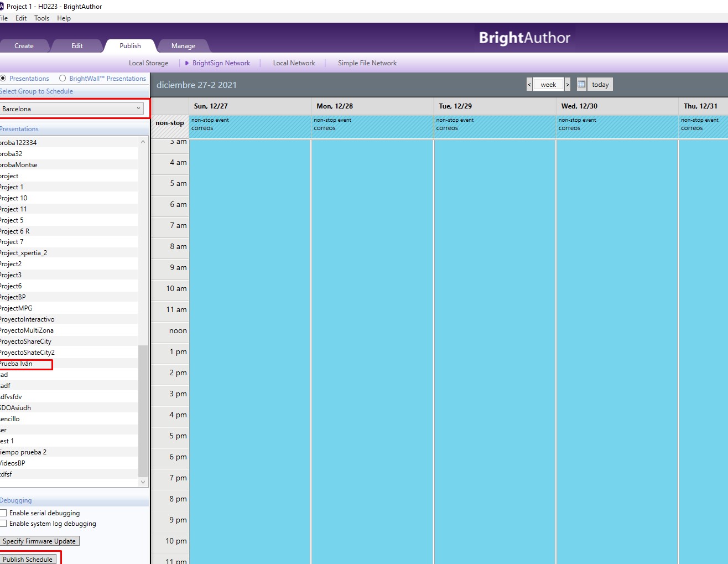Select BrightSign Network publish option
728x564 pixels.
pyautogui.click(x=221, y=63)
